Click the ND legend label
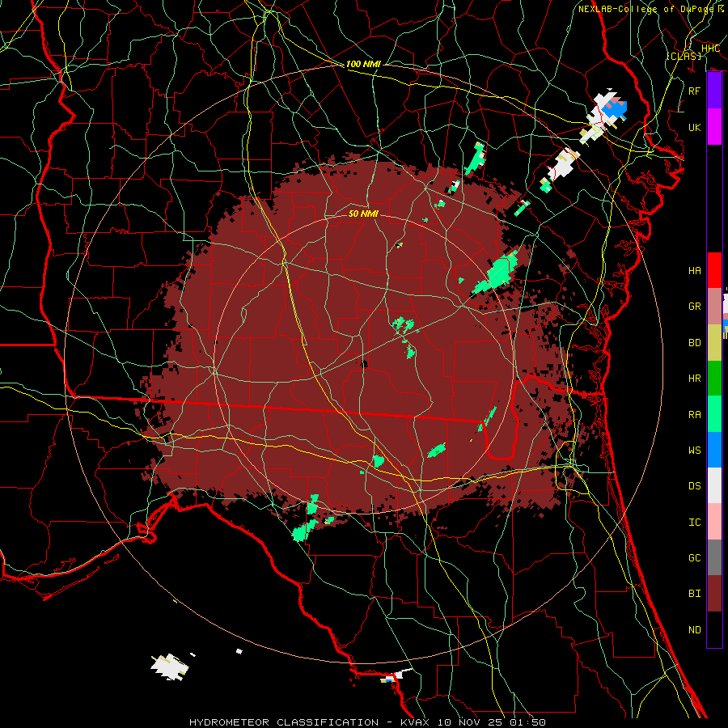 coord(694,630)
